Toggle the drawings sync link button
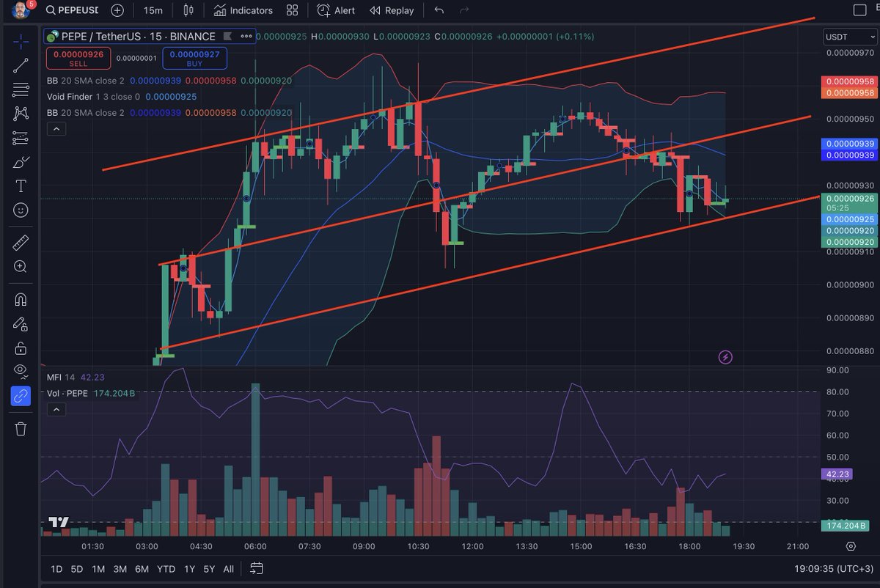 coord(21,396)
